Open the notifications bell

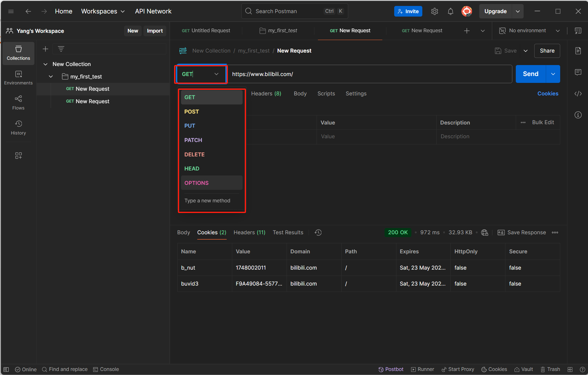[x=450, y=11]
